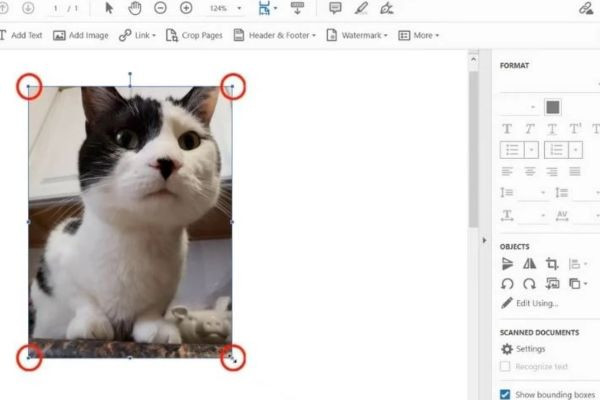The image size is (600, 400).
Task: Center align the text
Action: [530, 171]
